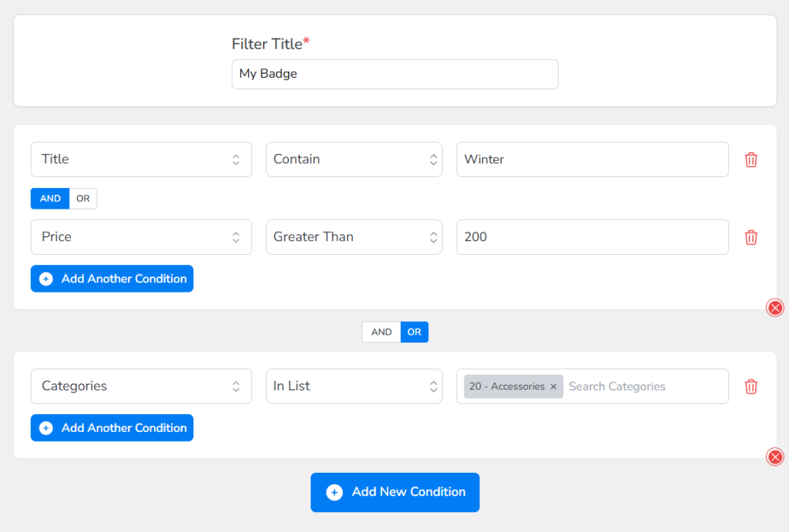Viewport: 789px width, 532px height.
Task: Add another condition to first group
Action: [112, 279]
